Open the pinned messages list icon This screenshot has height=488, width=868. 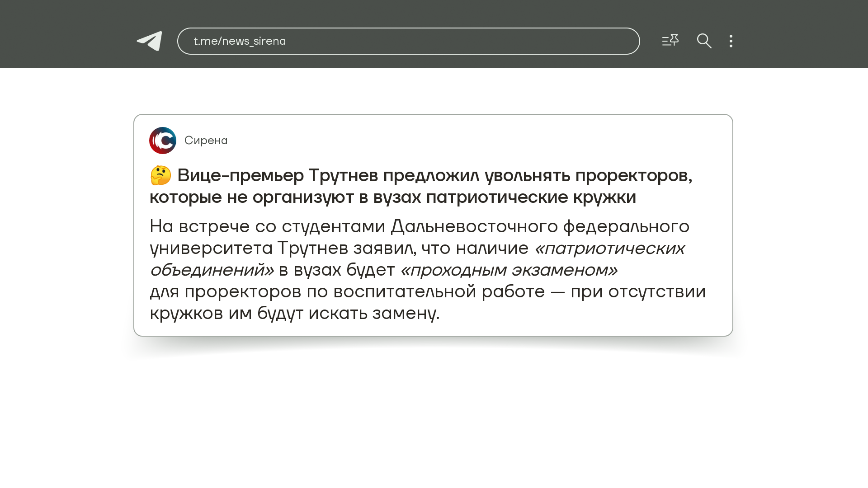(x=670, y=41)
